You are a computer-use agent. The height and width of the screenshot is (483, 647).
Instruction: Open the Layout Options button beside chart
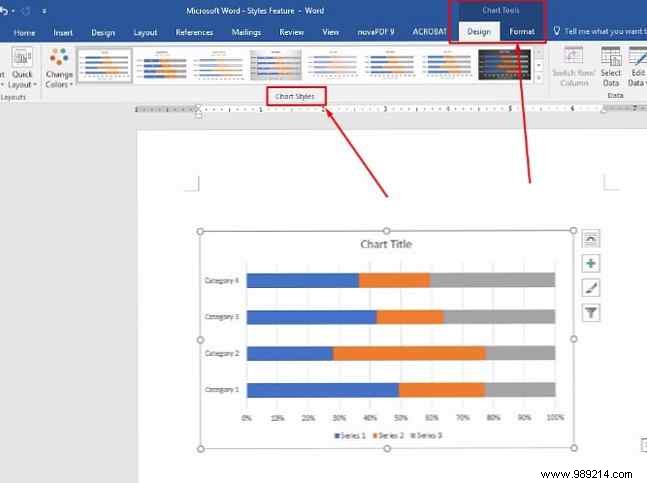(590, 239)
